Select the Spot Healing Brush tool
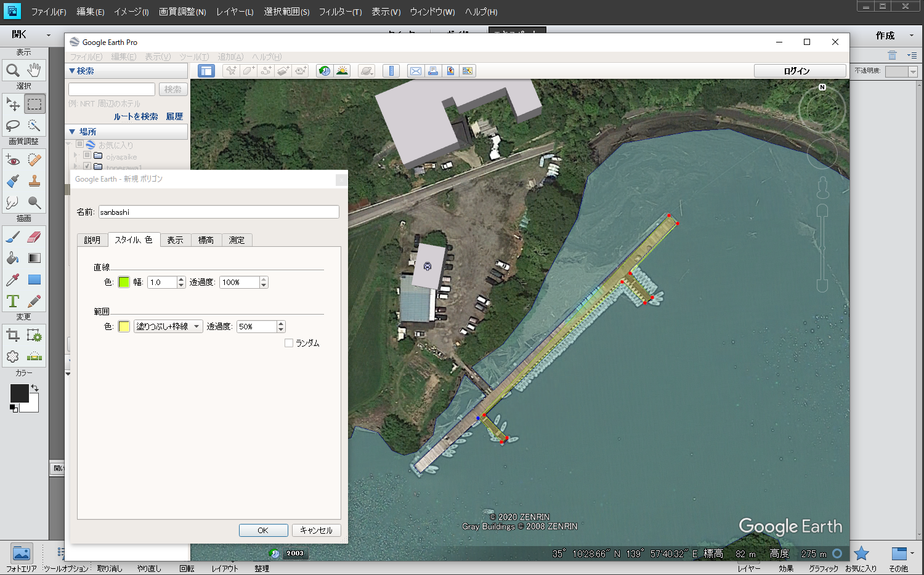 point(34,160)
